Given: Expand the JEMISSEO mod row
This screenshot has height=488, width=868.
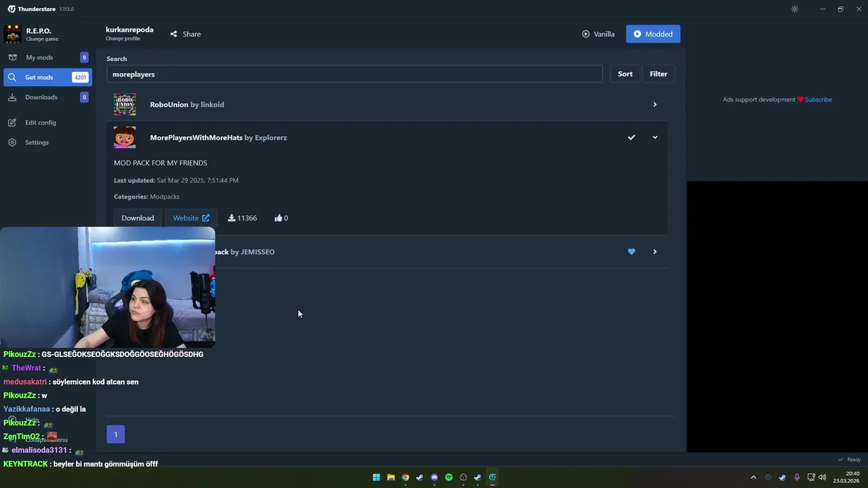Looking at the screenshot, I should click(x=654, y=251).
